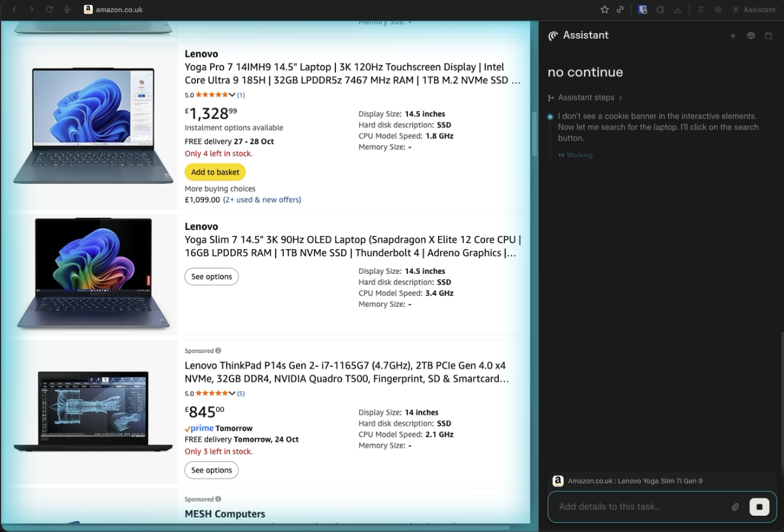784x532 pixels.
Task: Add the Yoga Pro 7 to basket
Action: (x=215, y=172)
